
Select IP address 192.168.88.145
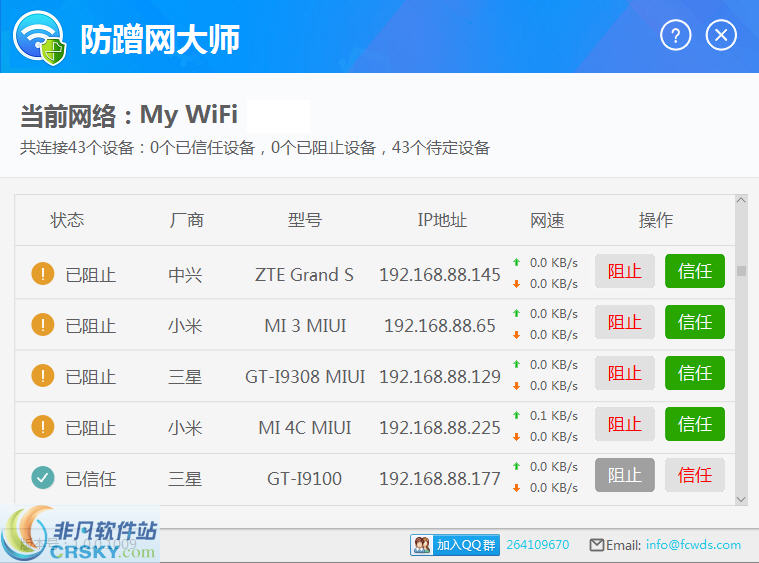pyautogui.click(x=440, y=275)
